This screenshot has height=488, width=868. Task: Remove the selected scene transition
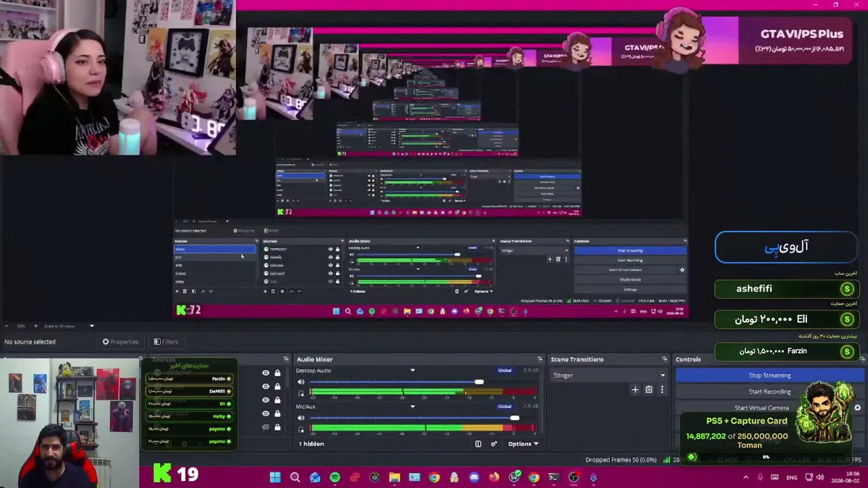(x=649, y=390)
